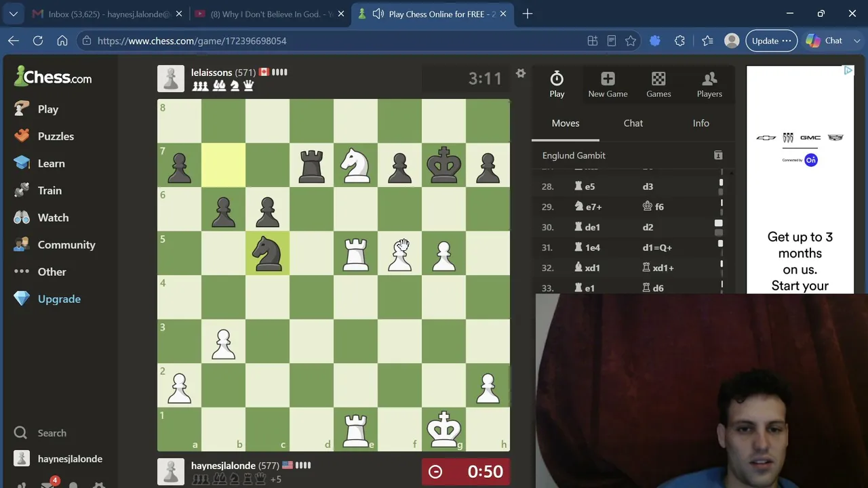868x488 pixels.
Task: Open opponent lelaissons profile name
Action: pyautogui.click(x=212, y=73)
